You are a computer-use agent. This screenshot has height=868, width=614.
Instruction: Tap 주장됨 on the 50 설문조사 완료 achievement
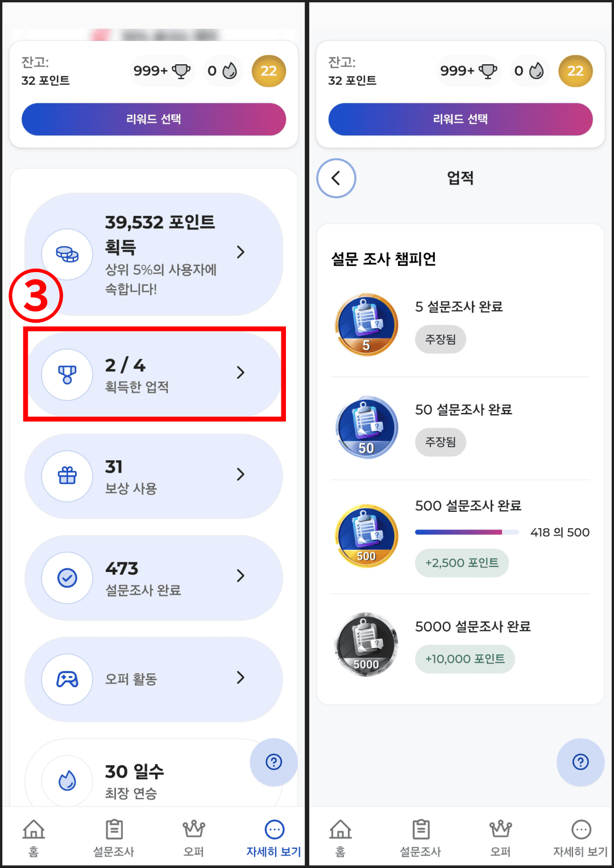441,442
